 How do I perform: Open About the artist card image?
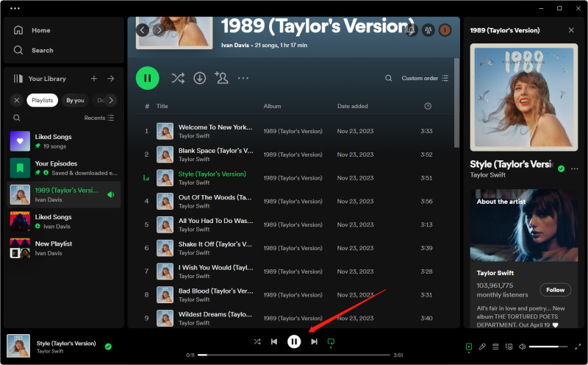point(524,225)
